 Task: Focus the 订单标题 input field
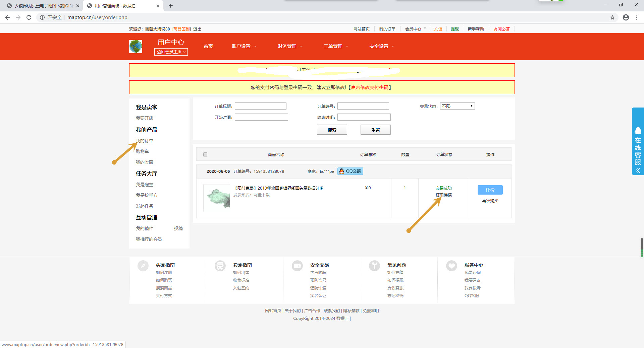coord(261,106)
